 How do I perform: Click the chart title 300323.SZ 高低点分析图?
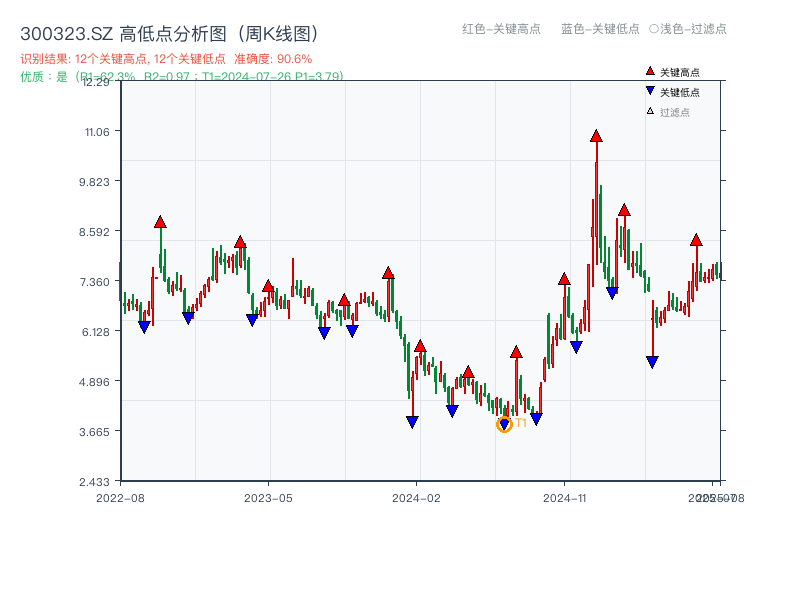point(170,34)
